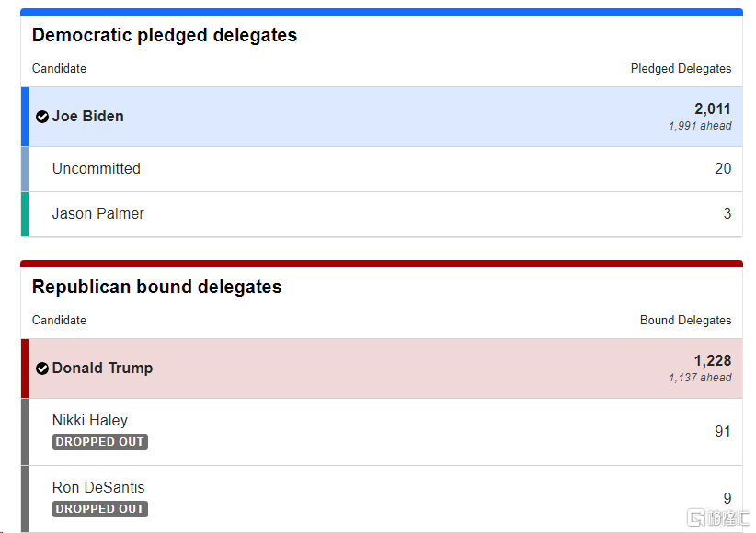This screenshot has height=533, width=756.
Task: Click the Pledged Delegates column header
Action: pos(681,69)
